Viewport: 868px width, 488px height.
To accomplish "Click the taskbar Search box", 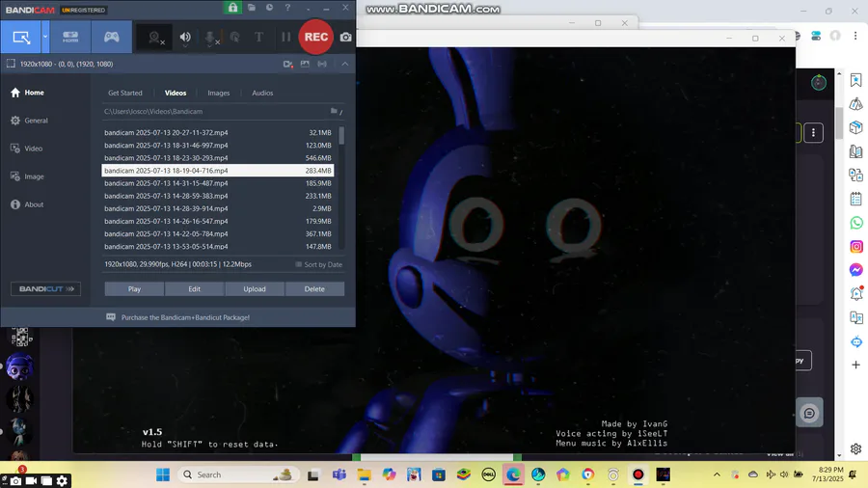I will [239, 474].
